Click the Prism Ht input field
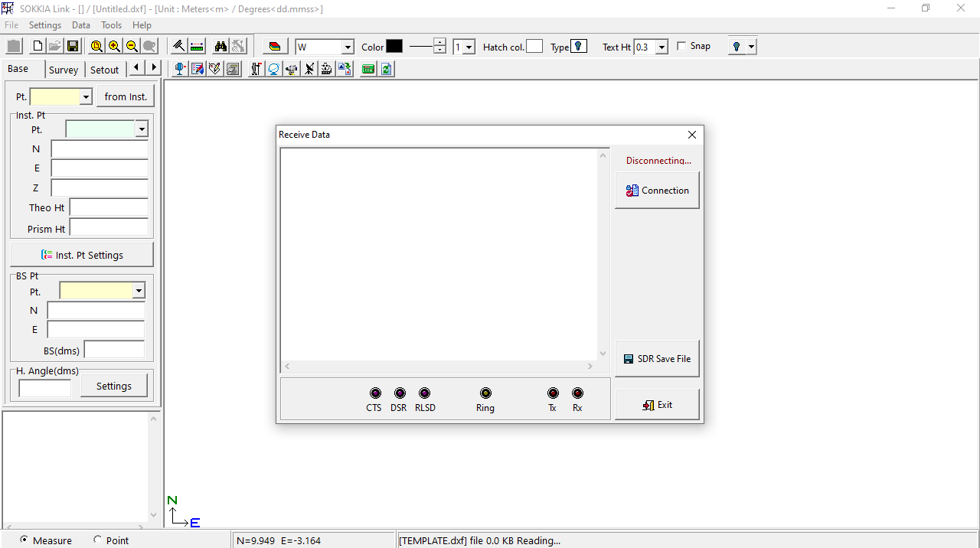980x548 pixels. pos(109,228)
